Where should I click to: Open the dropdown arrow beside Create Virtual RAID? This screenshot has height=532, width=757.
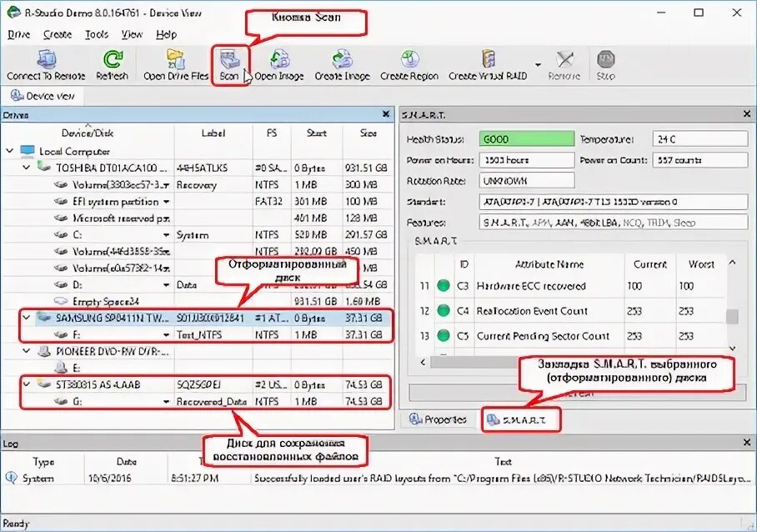point(538,64)
